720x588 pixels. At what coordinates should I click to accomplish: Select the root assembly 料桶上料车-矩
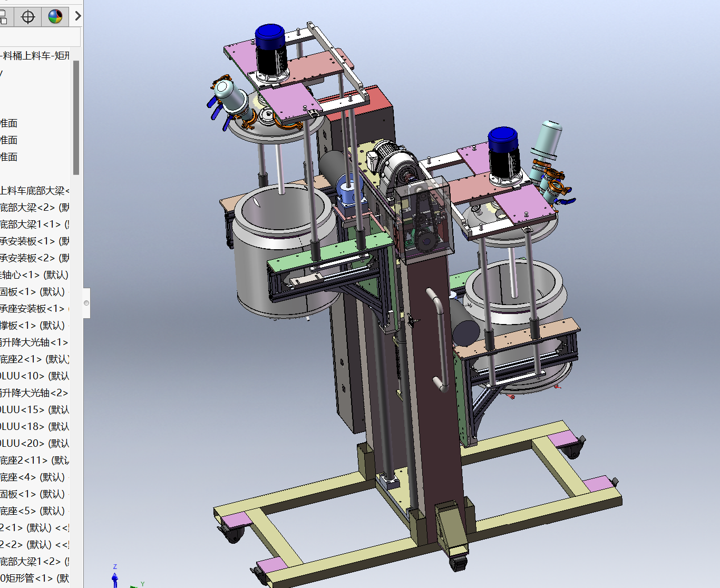click(x=35, y=55)
